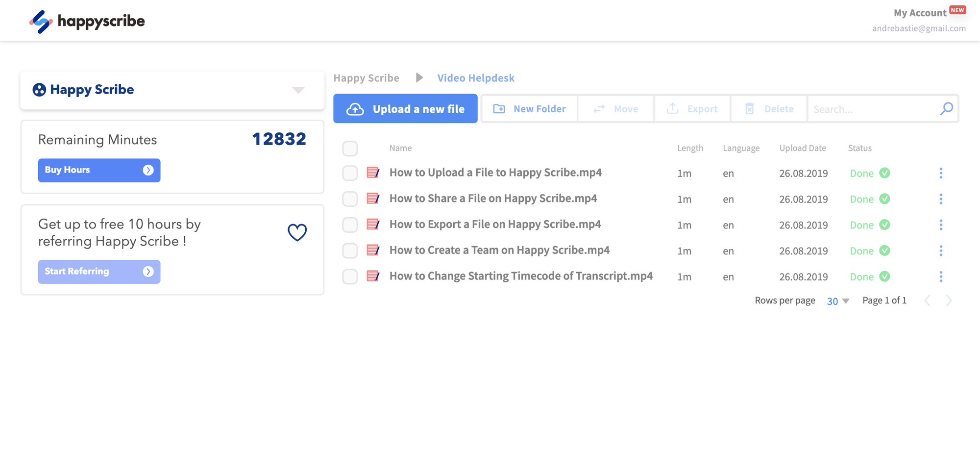Click the Length column header
This screenshot has height=474, width=980.
click(x=690, y=148)
